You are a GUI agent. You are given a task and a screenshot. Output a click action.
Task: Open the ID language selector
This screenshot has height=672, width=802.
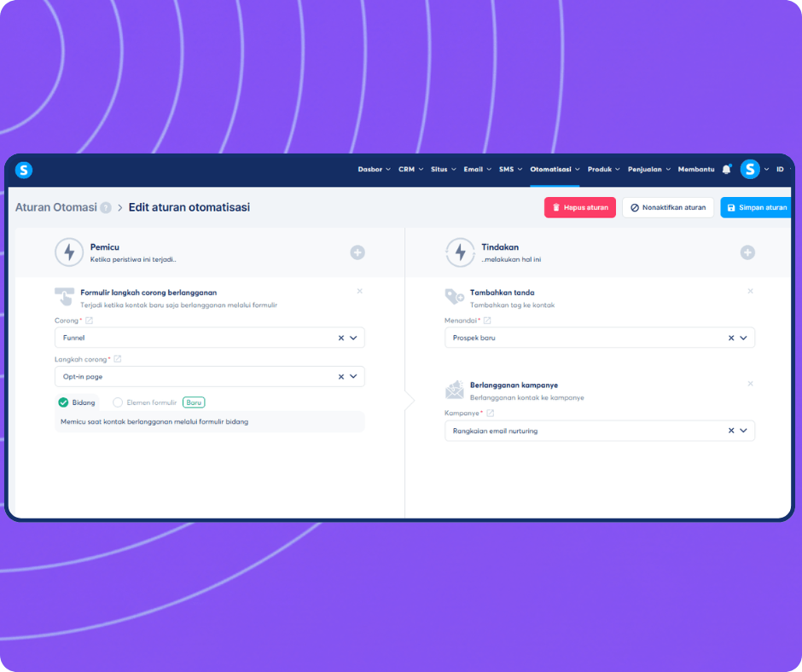point(780,169)
